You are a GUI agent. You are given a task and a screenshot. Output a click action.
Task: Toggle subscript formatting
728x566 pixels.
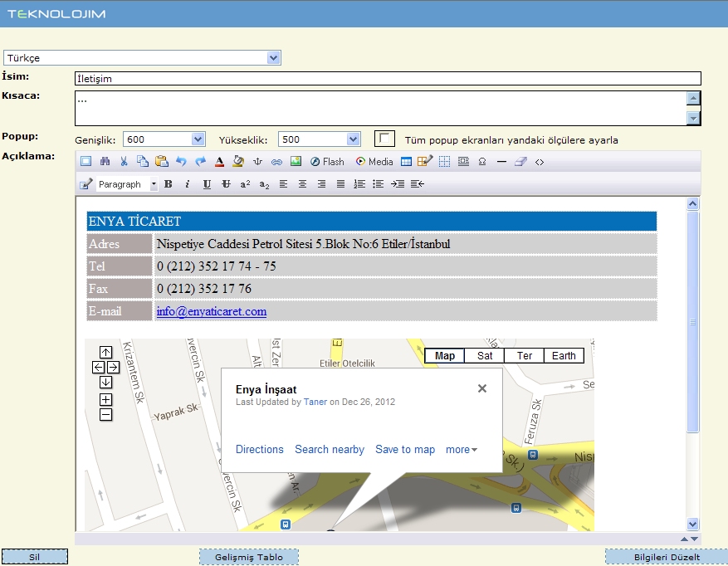[264, 184]
